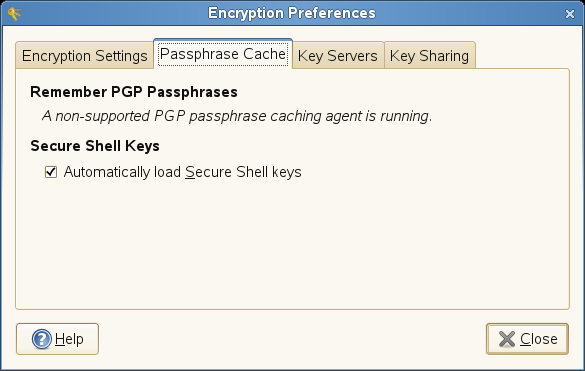Click the checkmark inside Secure Shell checkbox

click(51, 172)
